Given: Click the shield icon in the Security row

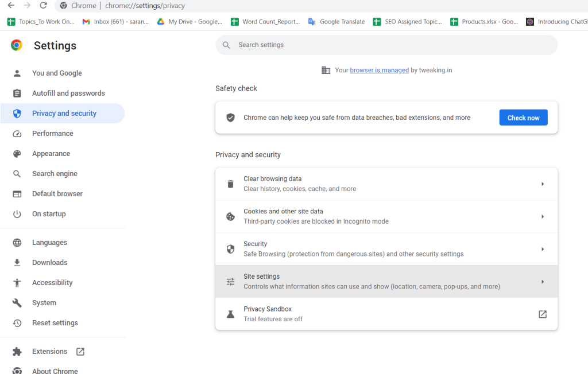Looking at the screenshot, I should coord(231,249).
